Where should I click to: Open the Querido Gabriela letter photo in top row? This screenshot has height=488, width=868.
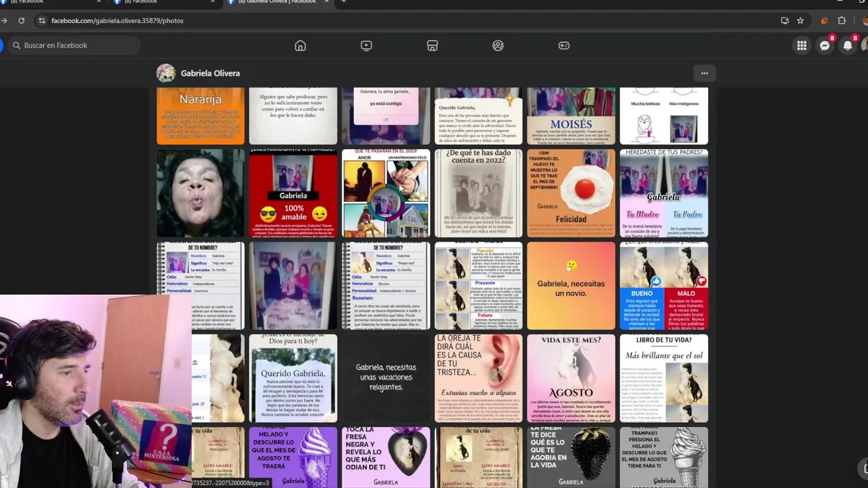[x=479, y=116]
